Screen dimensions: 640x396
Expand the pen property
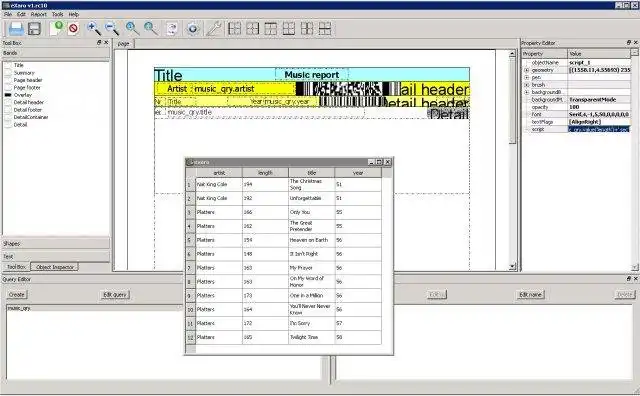point(527,78)
